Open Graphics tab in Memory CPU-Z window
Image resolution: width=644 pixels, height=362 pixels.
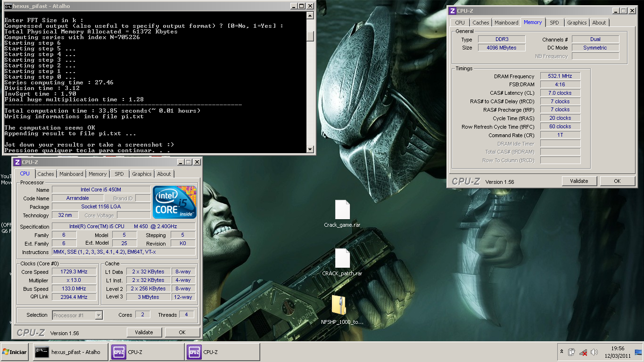(577, 23)
